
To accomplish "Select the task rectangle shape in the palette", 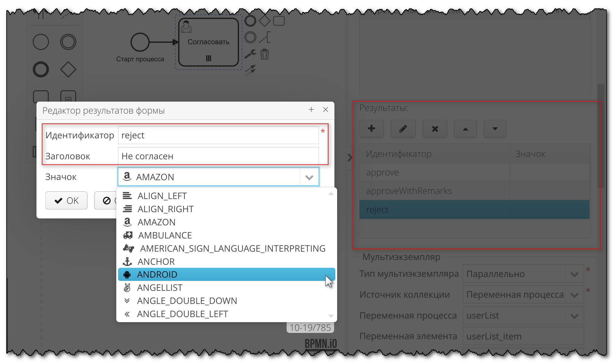I will [x=41, y=97].
